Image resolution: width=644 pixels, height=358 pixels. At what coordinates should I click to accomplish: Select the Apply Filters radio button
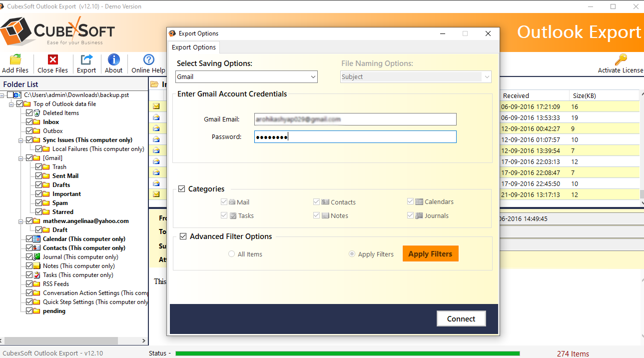(352, 254)
